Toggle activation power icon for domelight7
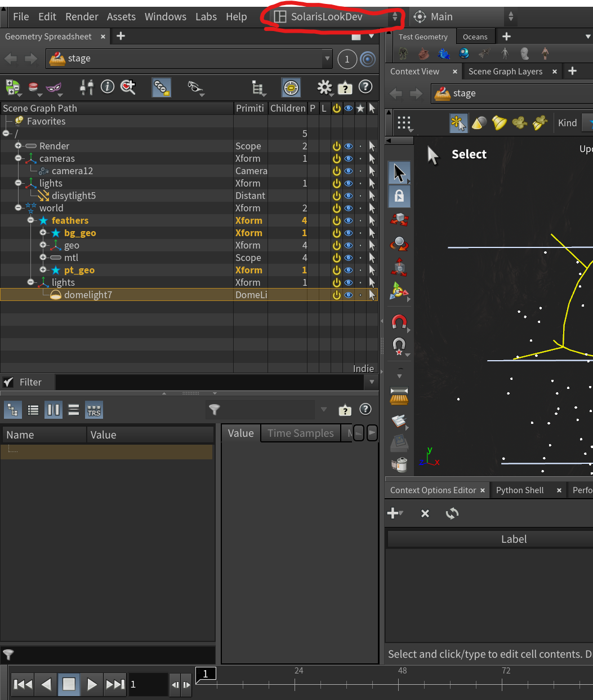This screenshot has height=700, width=593. (x=337, y=295)
